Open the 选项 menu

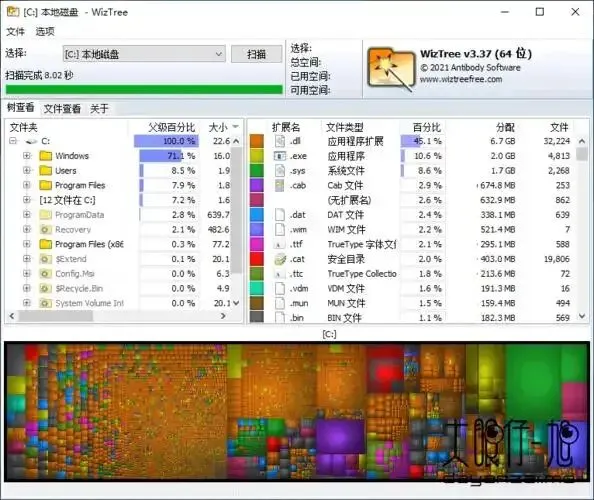[45, 31]
